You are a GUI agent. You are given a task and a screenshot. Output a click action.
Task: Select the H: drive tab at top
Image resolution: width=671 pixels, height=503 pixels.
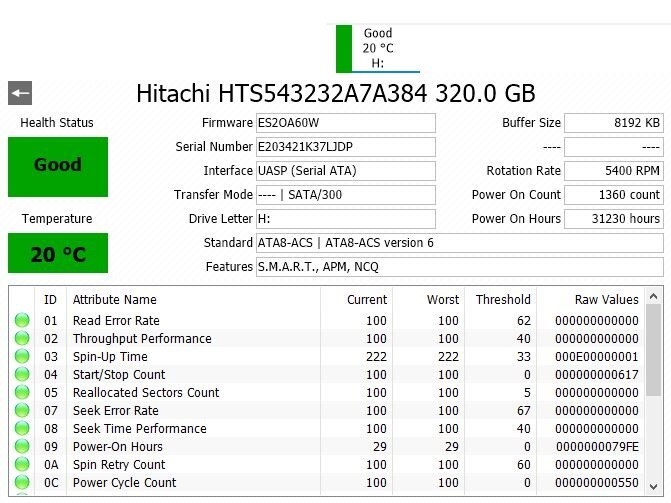click(x=377, y=48)
